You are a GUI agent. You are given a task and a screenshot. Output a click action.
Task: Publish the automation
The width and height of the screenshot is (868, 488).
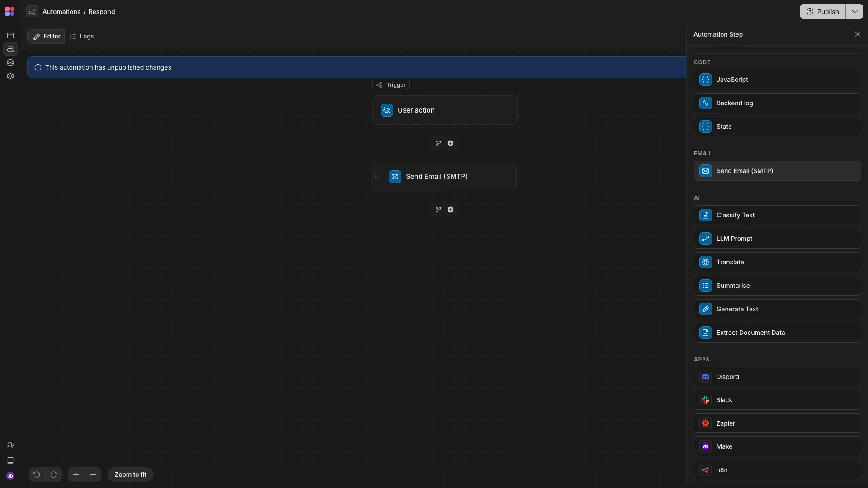click(x=823, y=12)
